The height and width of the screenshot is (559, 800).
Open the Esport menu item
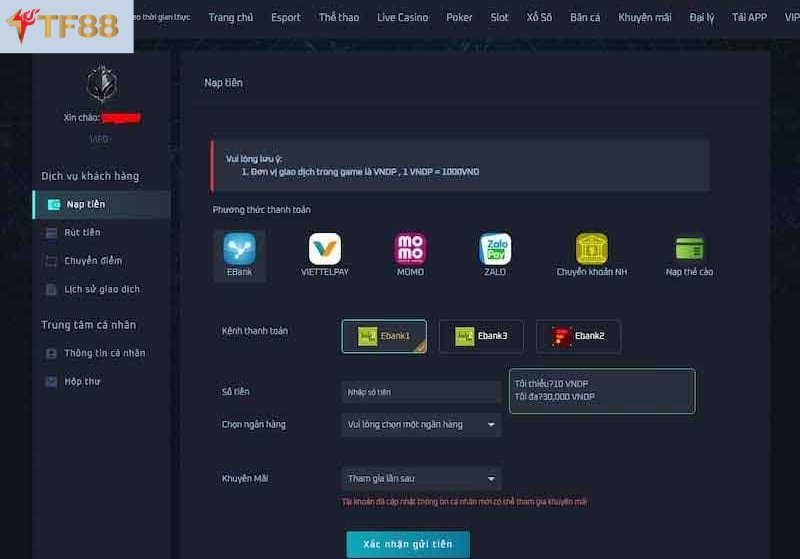tap(286, 17)
